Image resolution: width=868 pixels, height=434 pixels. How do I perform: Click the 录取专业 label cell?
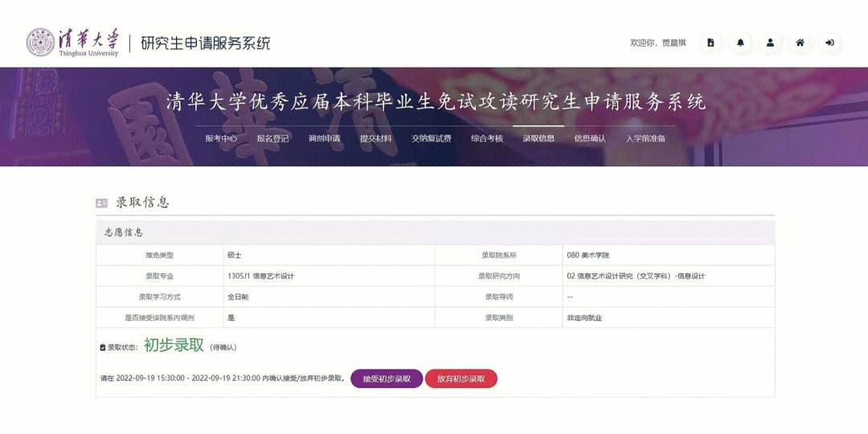tap(159, 276)
